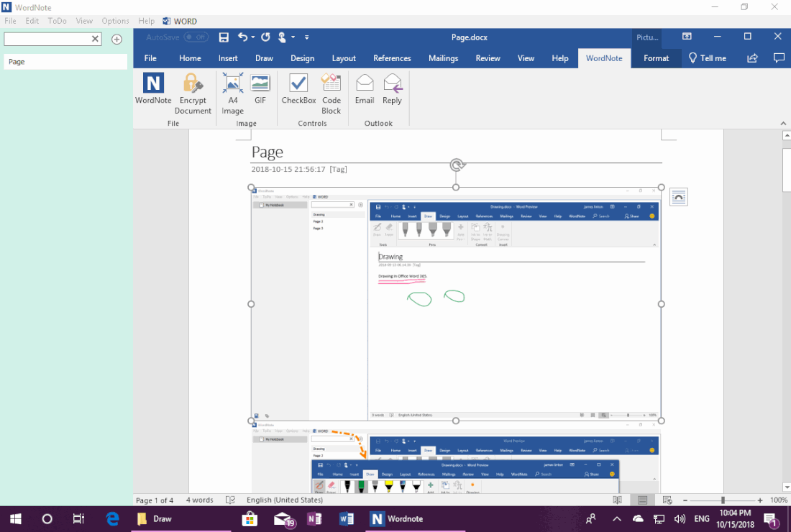
Task: Click the picture's rotation handle
Action: point(457,165)
